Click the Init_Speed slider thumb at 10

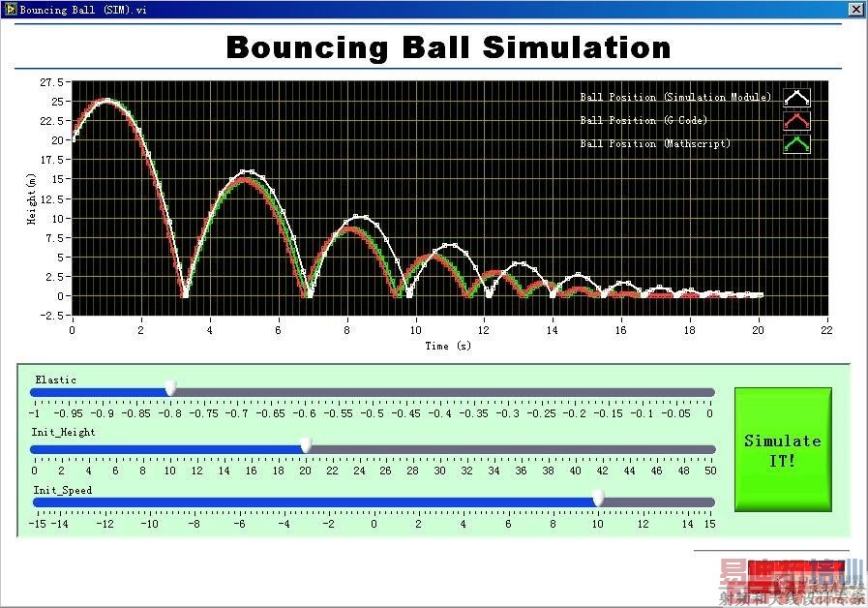(x=598, y=498)
